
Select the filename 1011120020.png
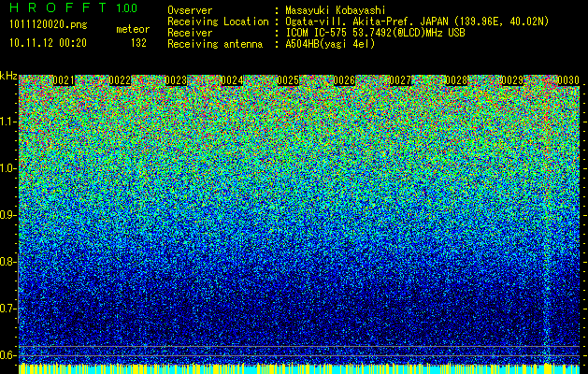(49, 25)
